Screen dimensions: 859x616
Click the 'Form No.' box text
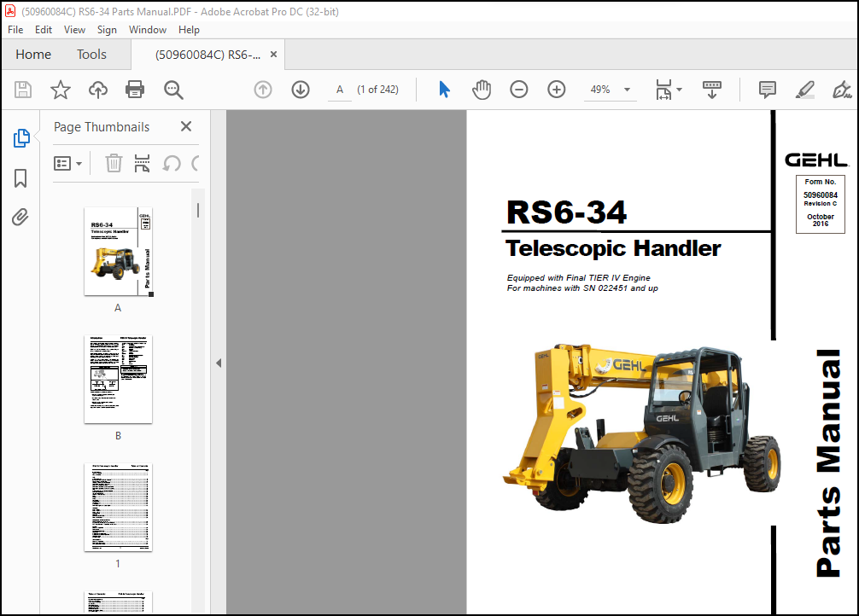820,182
